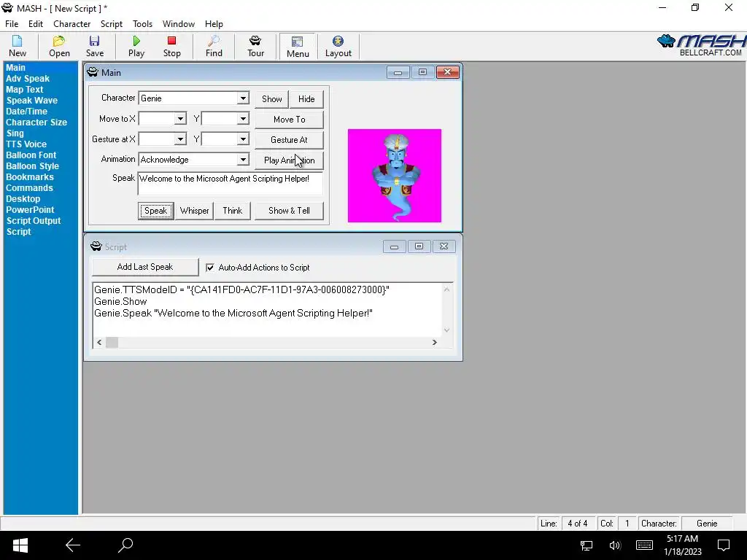The height and width of the screenshot is (560, 747).
Task: Open the Character menu
Action: point(72,24)
